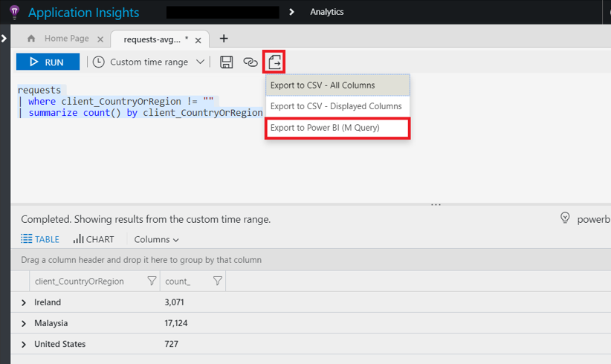611x364 pixels.
Task: Click the Home Page house icon
Action: 31,38
